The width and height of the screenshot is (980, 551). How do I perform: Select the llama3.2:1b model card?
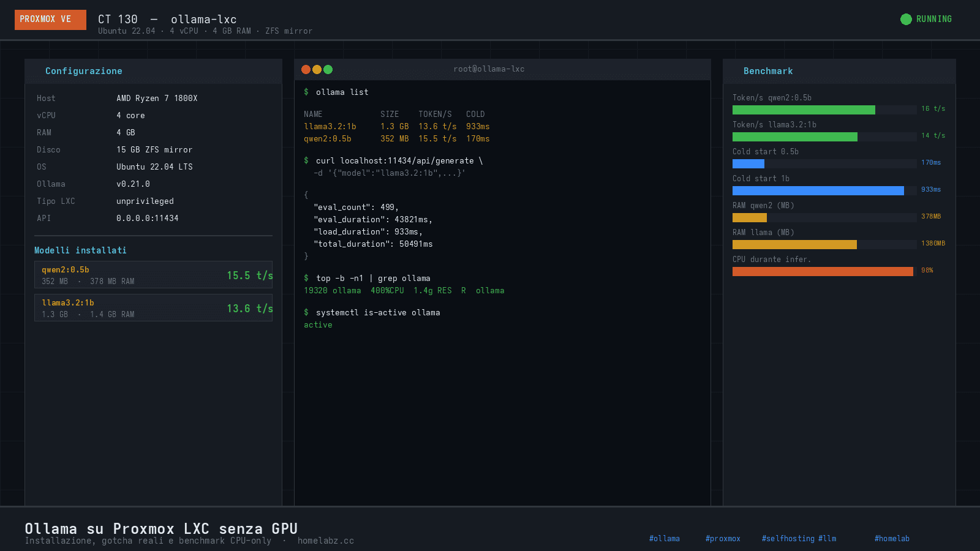pos(153,308)
